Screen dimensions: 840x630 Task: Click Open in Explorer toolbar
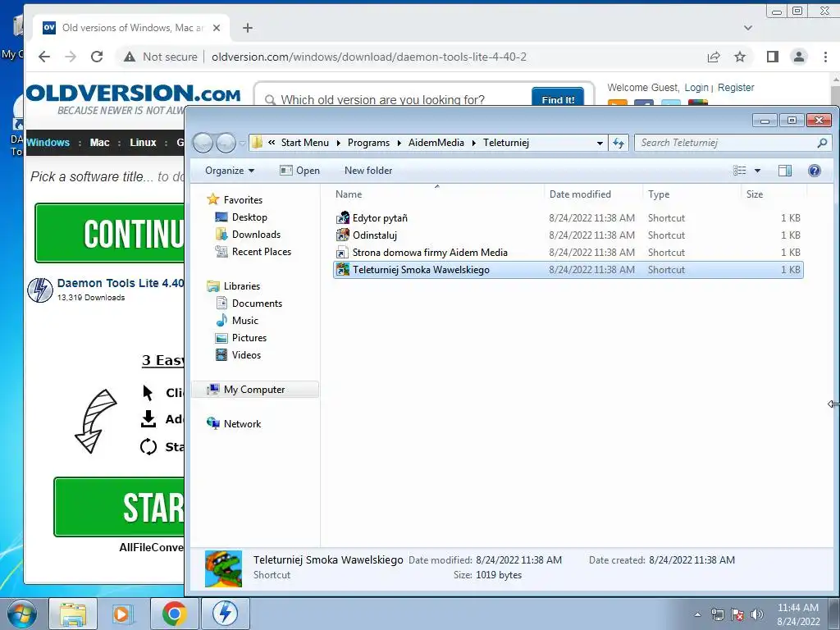[300, 171]
